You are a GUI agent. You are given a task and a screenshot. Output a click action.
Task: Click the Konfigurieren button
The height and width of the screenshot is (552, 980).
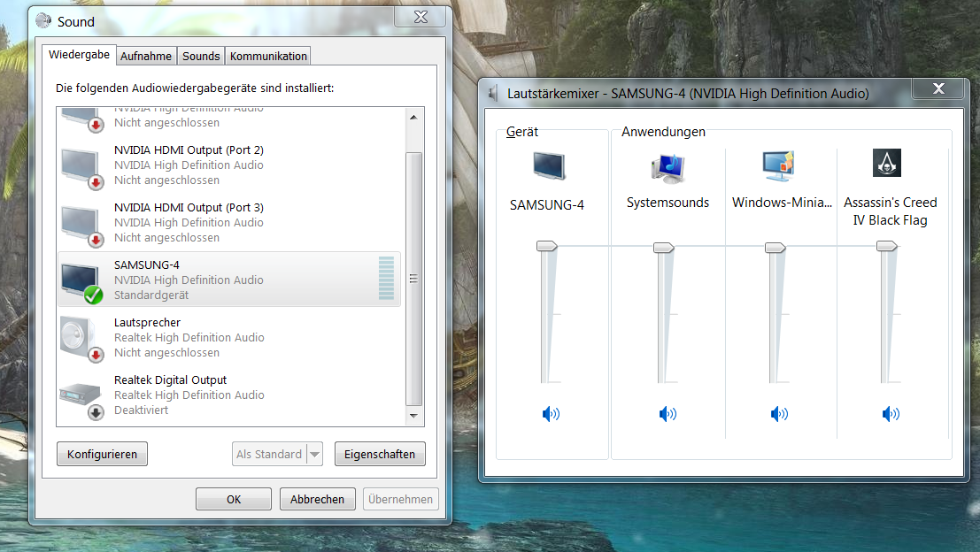point(102,454)
